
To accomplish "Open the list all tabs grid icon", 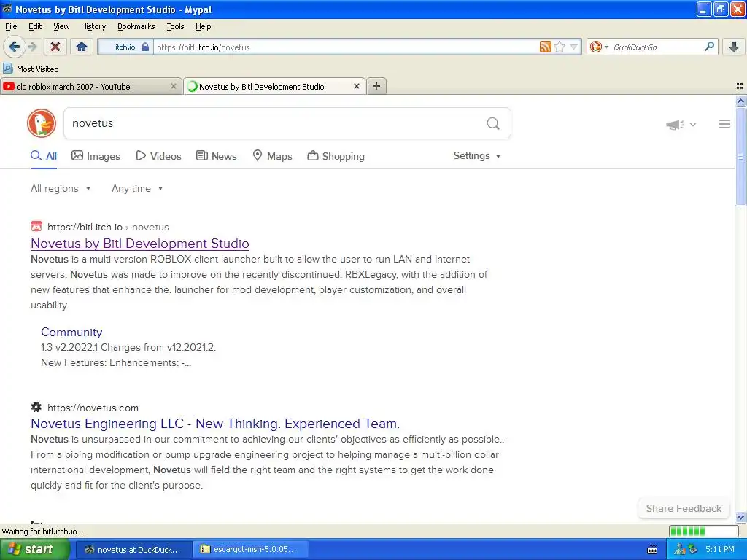I will [740, 86].
